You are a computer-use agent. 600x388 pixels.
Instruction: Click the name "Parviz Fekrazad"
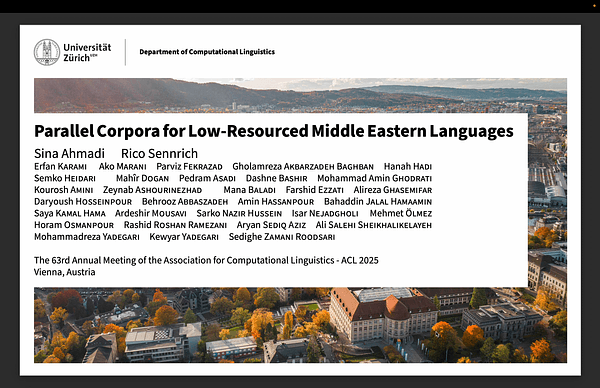pos(189,166)
